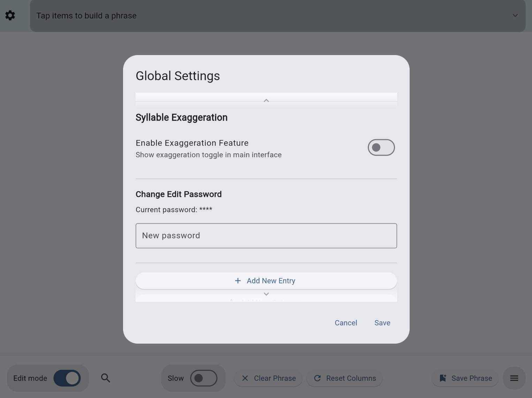The height and width of the screenshot is (398, 532).
Task: Click the 'Tap items to build a phrase' bar
Action: coord(244,16)
